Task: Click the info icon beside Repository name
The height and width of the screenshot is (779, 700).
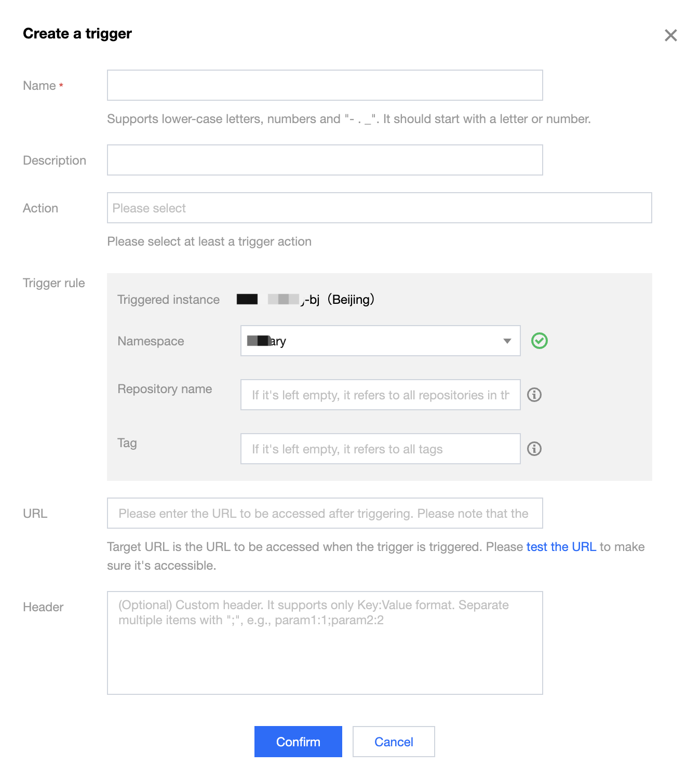Action: click(x=534, y=395)
